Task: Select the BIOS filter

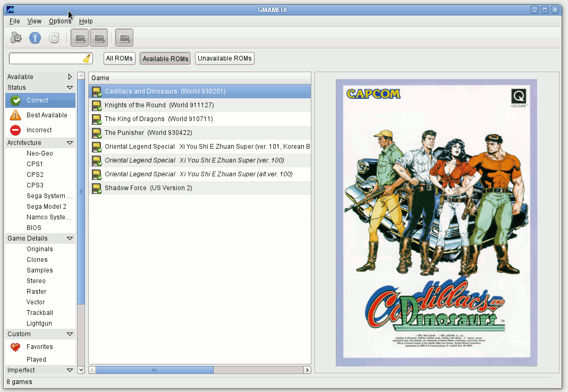Action: coord(40,228)
